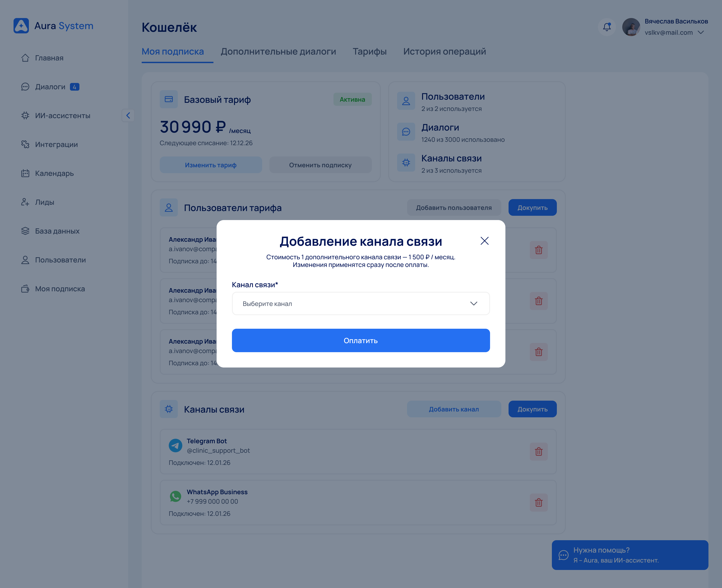Click the Изменить тариф button
This screenshot has width=722, height=588.
coord(211,165)
